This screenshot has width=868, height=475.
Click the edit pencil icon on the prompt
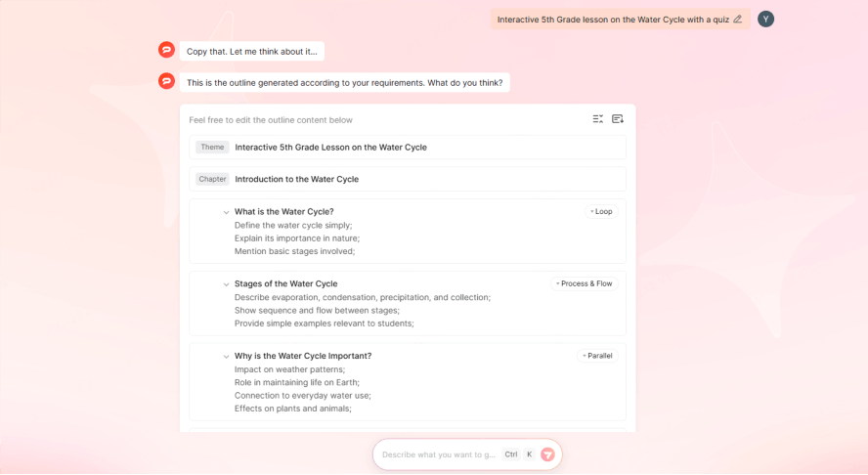[x=738, y=20]
